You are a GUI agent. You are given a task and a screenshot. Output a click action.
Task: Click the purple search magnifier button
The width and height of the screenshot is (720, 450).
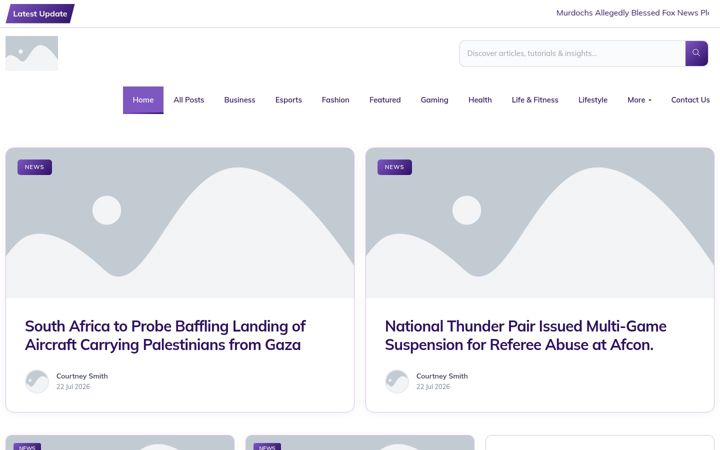tap(696, 53)
